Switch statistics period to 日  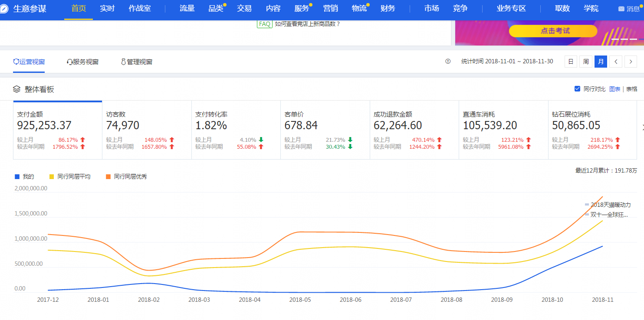click(x=571, y=62)
